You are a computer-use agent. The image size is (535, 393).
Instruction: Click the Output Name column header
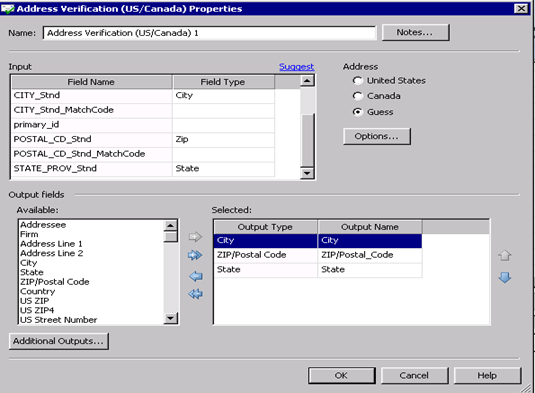(x=370, y=227)
